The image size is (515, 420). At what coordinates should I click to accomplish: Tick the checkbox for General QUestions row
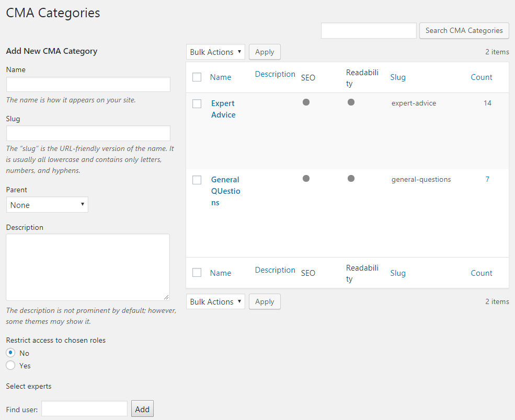pos(197,180)
